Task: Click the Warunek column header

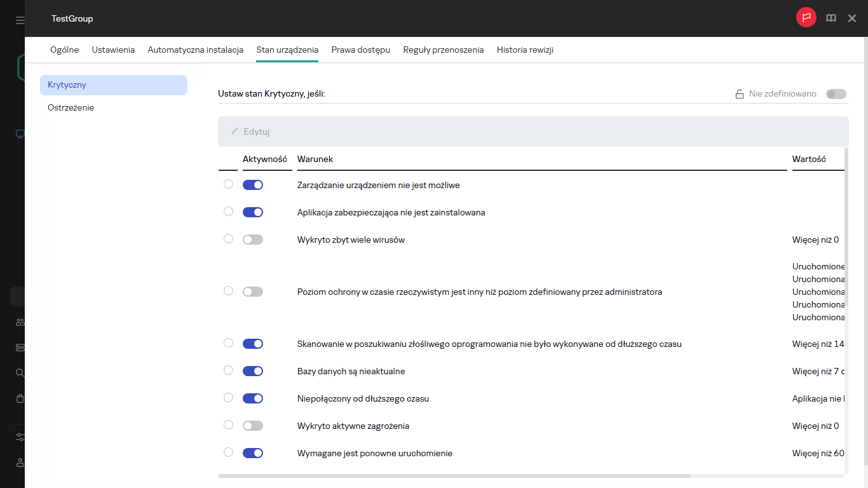Action: (315, 159)
